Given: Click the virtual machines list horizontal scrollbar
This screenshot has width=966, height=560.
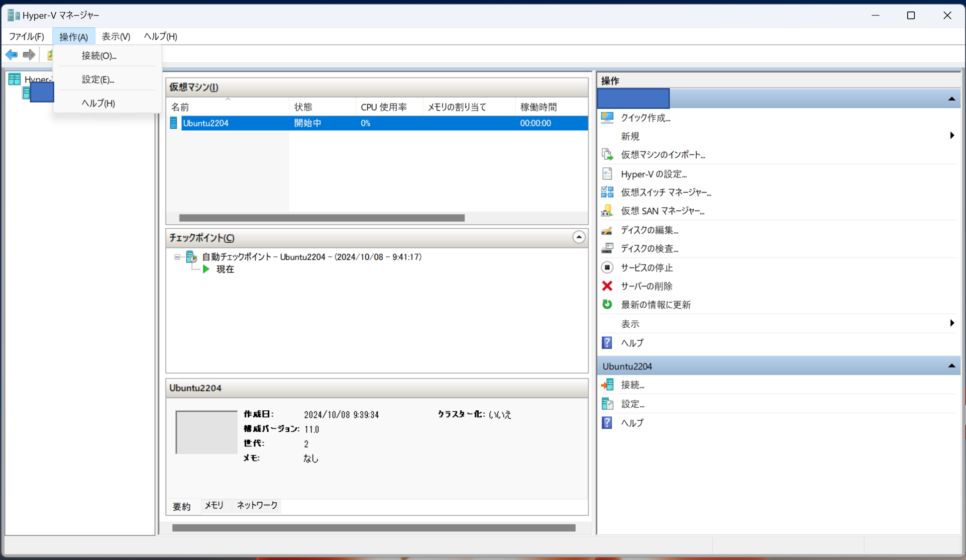Looking at the screenshot, I should coord(322,218).
